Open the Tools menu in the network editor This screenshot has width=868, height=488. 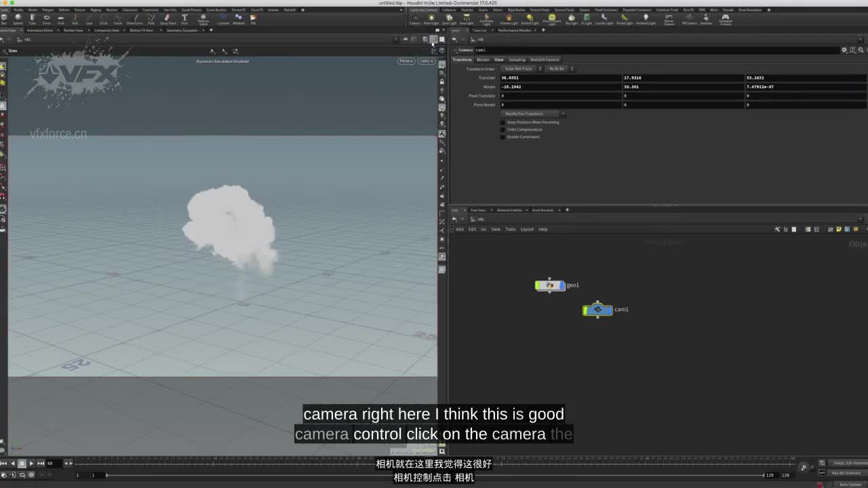click(511, 229)
